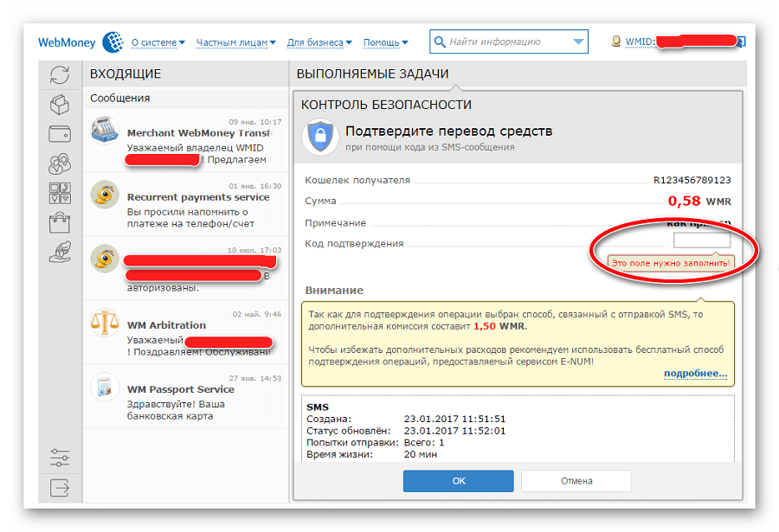Open the WM Passport Service message
The image size is (779, 532).
tap(186, 397)
